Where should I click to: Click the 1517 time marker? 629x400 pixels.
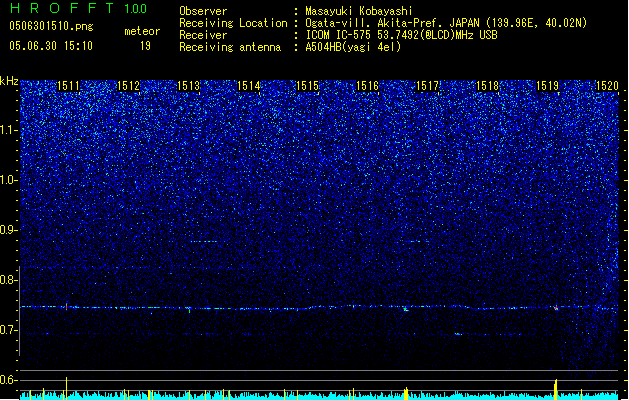point(428,86)
